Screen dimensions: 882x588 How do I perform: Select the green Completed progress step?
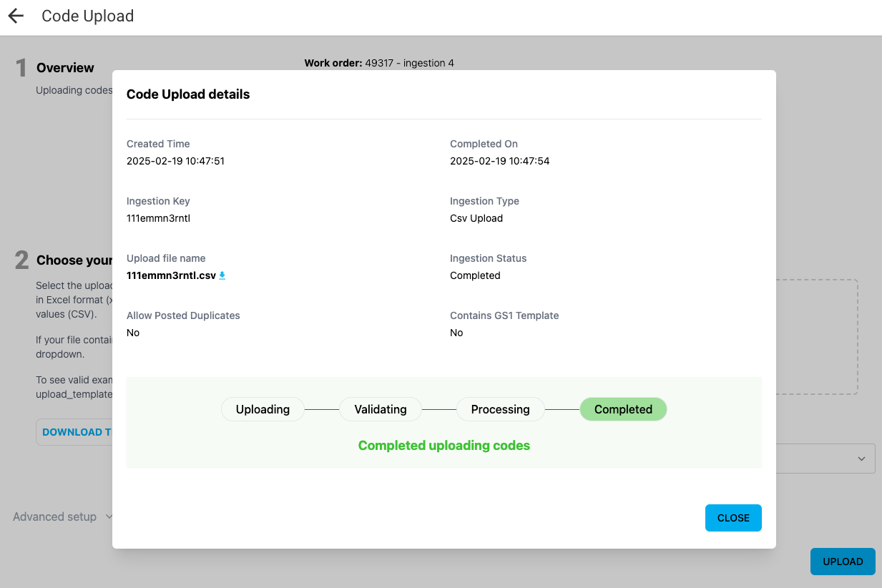[x=623, y=409]
